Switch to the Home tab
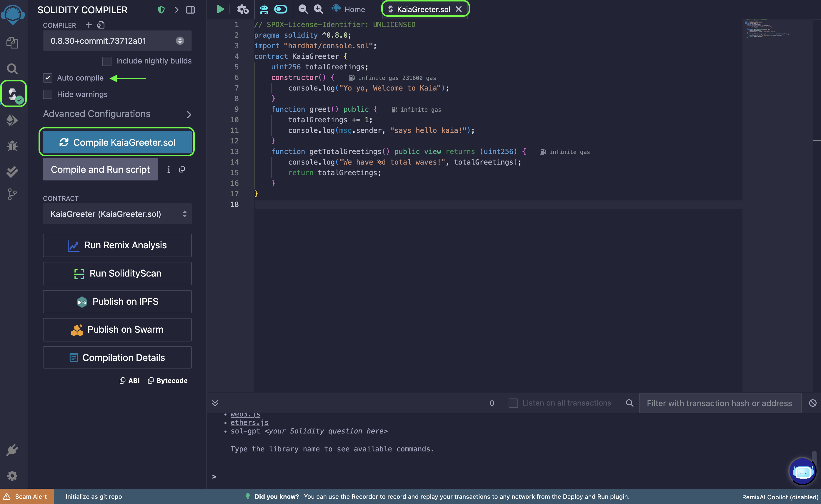Screen dimensions: 821x504 click(348, 9)
